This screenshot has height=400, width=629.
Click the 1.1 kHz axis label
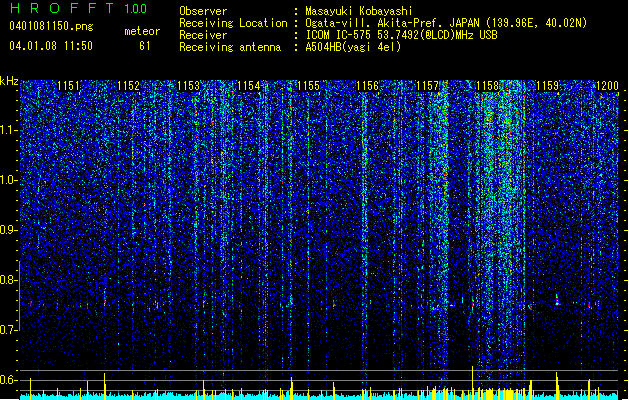(9, 130)
